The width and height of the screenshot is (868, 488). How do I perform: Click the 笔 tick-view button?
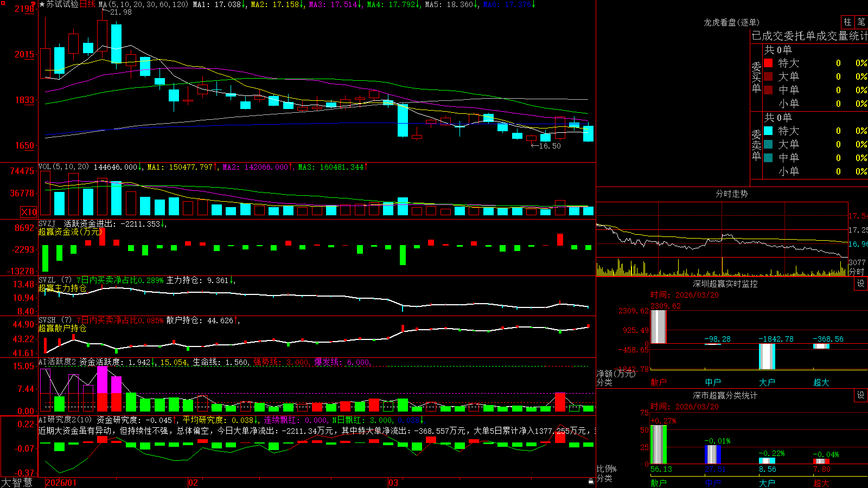[x=861, y=22]
